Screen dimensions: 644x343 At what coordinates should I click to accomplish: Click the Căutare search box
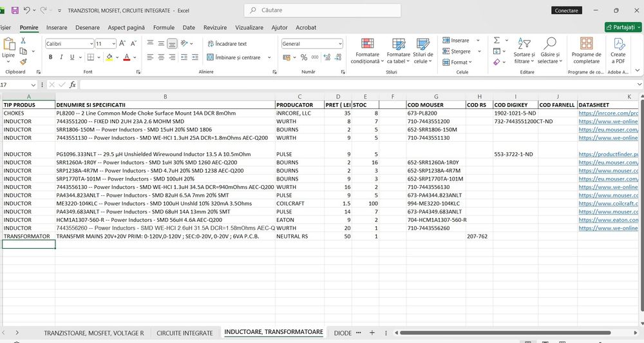(323, 10)
